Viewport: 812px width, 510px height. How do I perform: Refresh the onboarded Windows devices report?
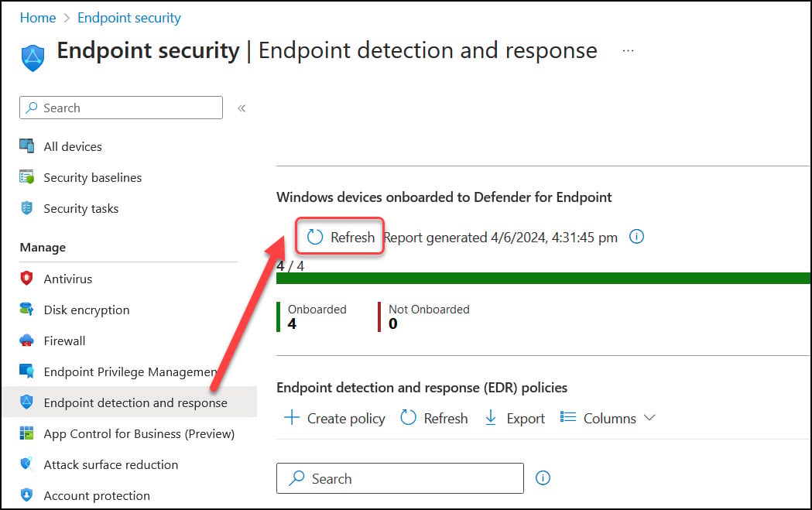[x=341, y=237]
